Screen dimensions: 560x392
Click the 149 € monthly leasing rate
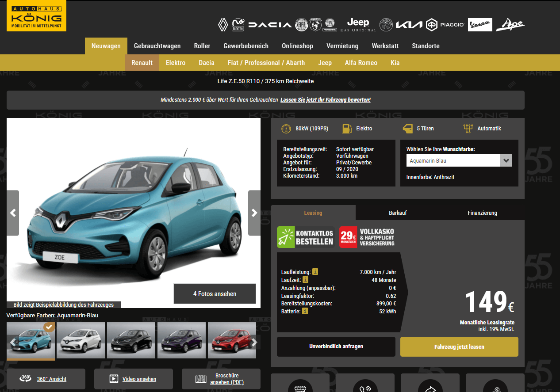click(x=489, y=302)
